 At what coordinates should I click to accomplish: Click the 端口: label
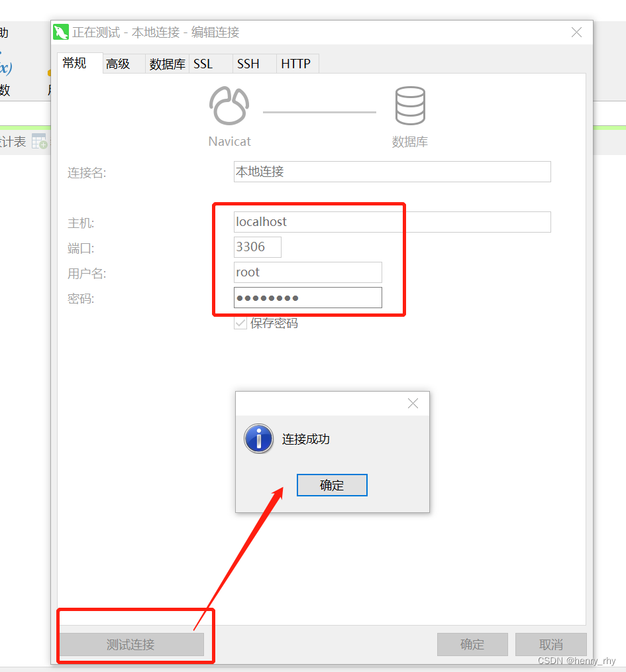click(x=81, y=248)
